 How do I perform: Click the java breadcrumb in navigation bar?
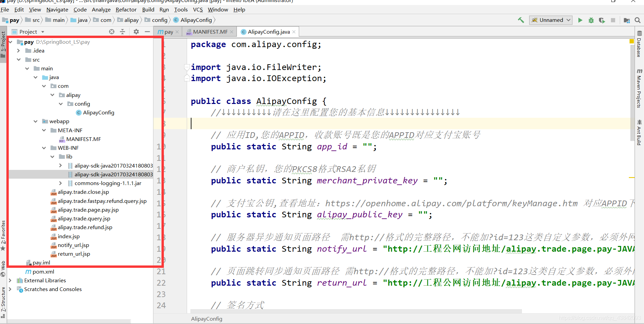tap(79, 20)
